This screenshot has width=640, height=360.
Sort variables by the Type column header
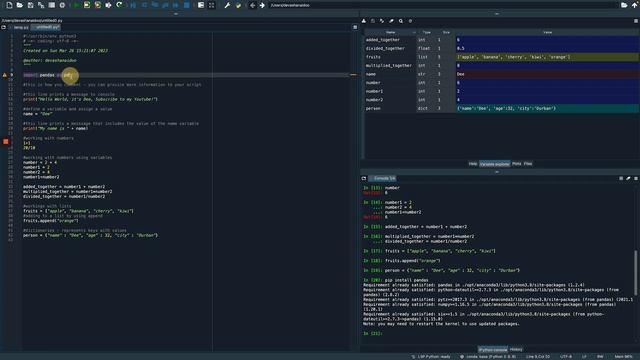(x=427, y=32)
